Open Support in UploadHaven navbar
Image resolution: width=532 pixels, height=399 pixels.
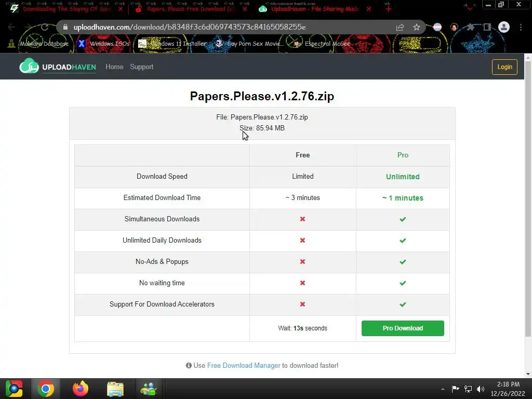pos(142,67)
